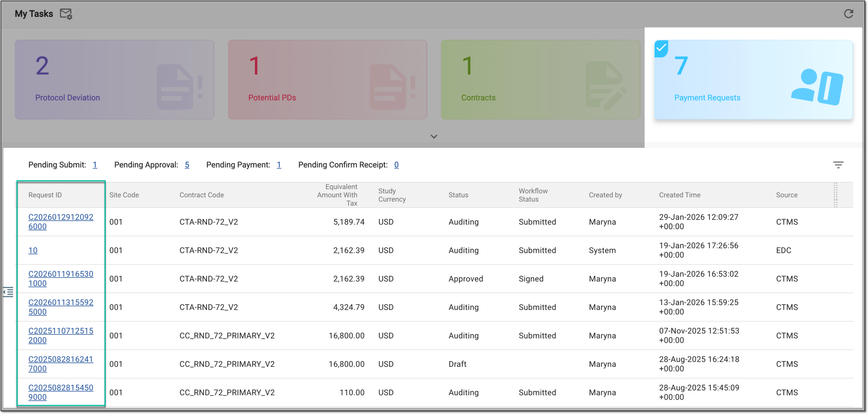Click the My Tasks heading
Image resolution: width=868 pixels, height=414 pixels.
(34, 14)
